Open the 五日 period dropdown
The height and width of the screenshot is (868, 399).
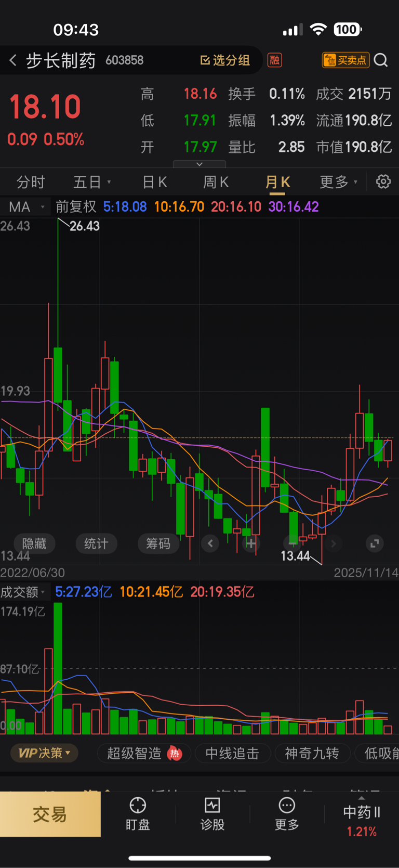(92, 182)
